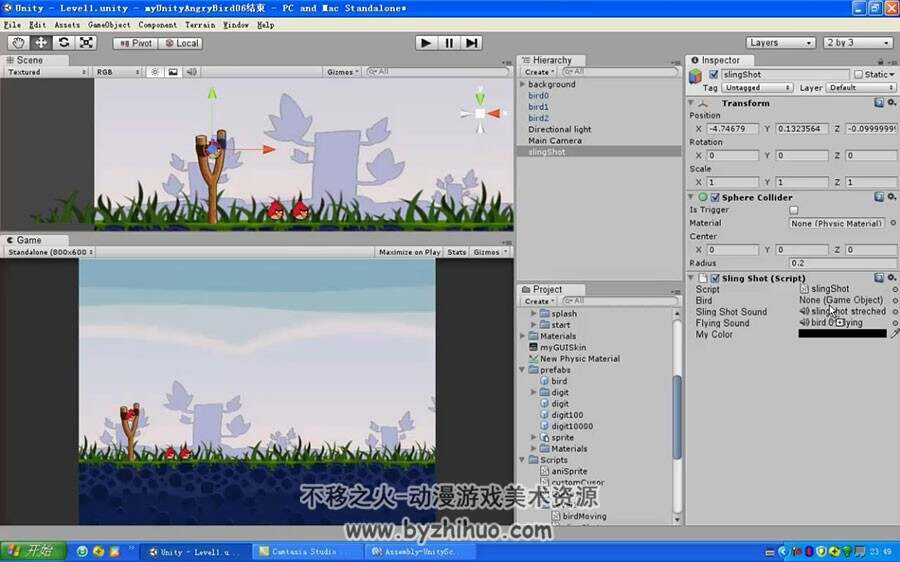Screen dimensions: 900x562
Task: Toggle Local handle rotation mode
Action: coord(180,43)
